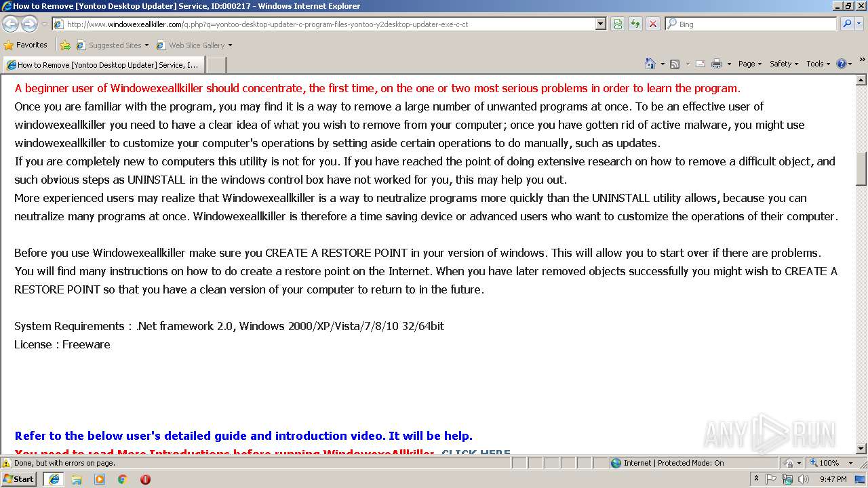Open the Tools menu
The width and height of the screenshot is (868, 488).
[x=818, y=64]
